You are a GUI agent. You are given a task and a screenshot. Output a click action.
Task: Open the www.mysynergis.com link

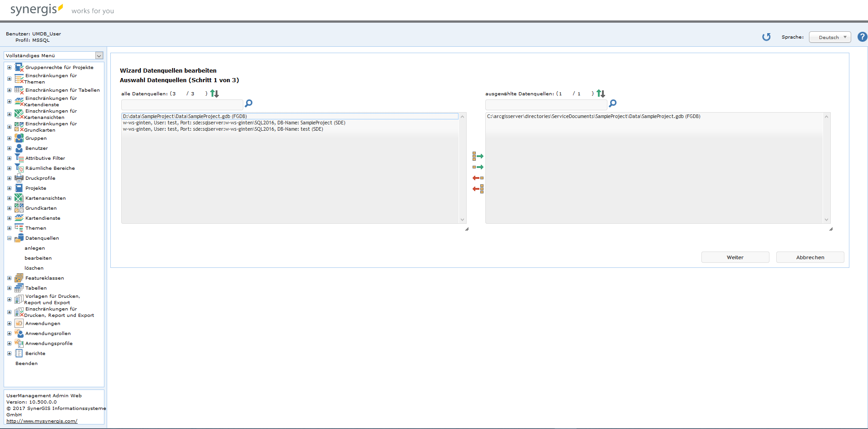click(x=42, y=421)
